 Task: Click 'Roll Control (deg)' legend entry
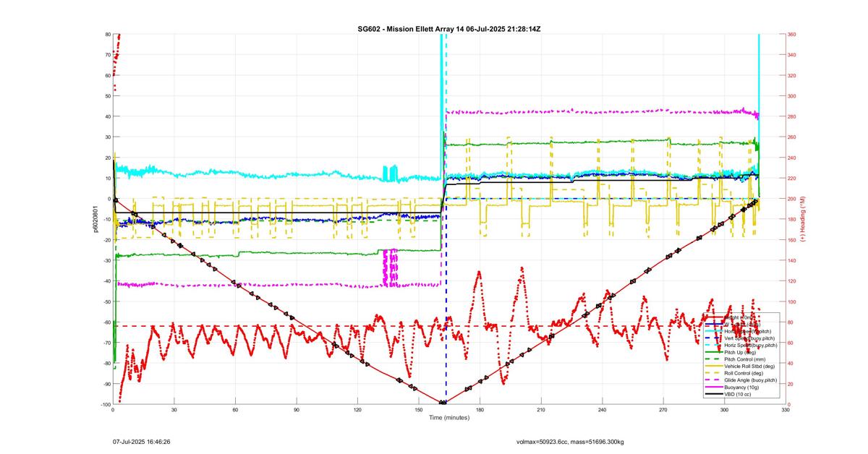[744, 373]
